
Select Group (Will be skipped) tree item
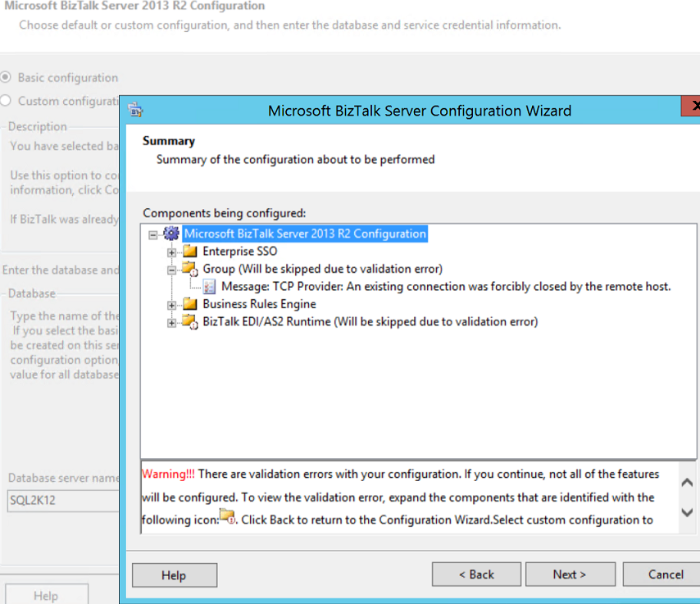pyautogui.click(x=322, y=269)
